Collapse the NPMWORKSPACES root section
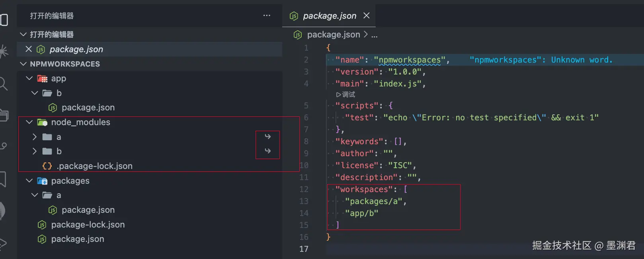Screen dimensions: 644x259 (x=23, y=64)
